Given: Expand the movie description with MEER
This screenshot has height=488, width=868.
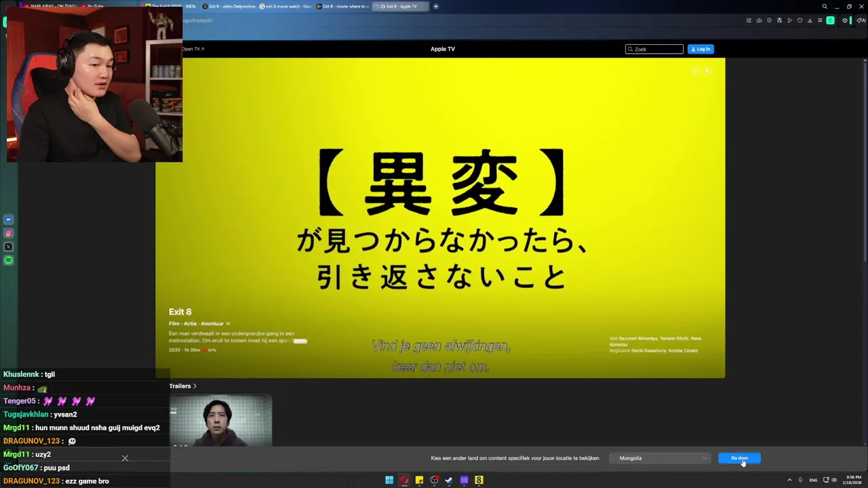Looking at the screenshot, I should (x=300, y=341).
